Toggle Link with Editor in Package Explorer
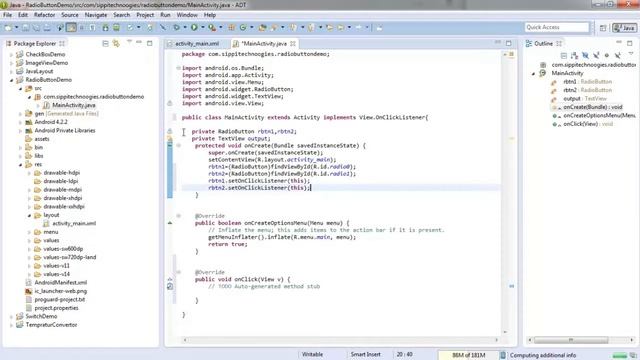 (x=116, y=43)
